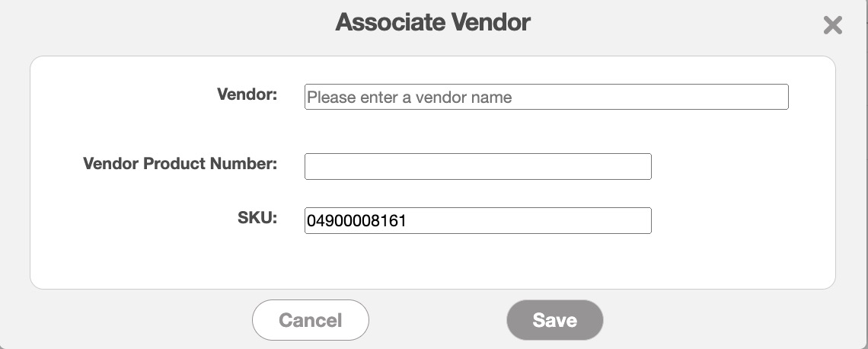Click the "Associate Vendor" dialog title
The image size is (868, 349).
pos(432,22)
